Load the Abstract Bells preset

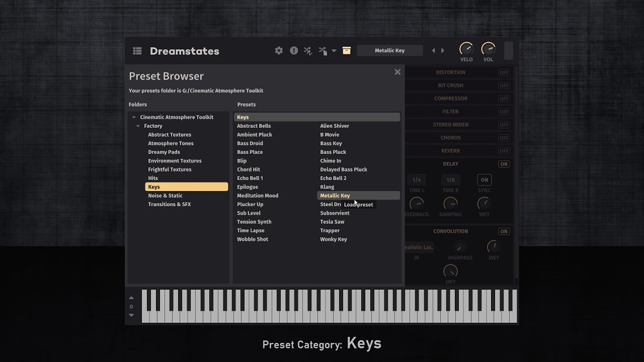tap(254, 126)
